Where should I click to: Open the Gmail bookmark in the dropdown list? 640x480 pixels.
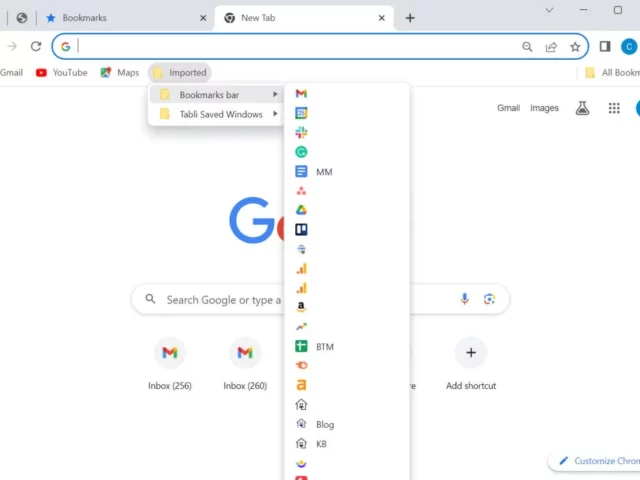(x=301, y=94)
